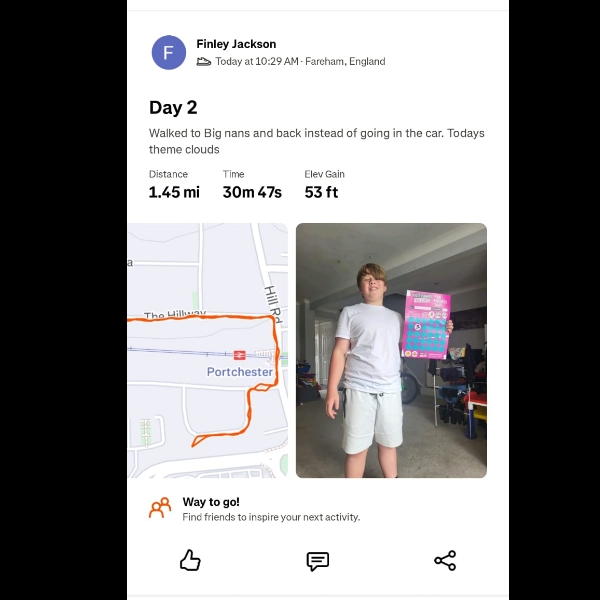Viewport: 600px width, 600px height.
Task: View the 53 ft elevation gain stat
Action: pyautogui.click(x=321, y=192)
